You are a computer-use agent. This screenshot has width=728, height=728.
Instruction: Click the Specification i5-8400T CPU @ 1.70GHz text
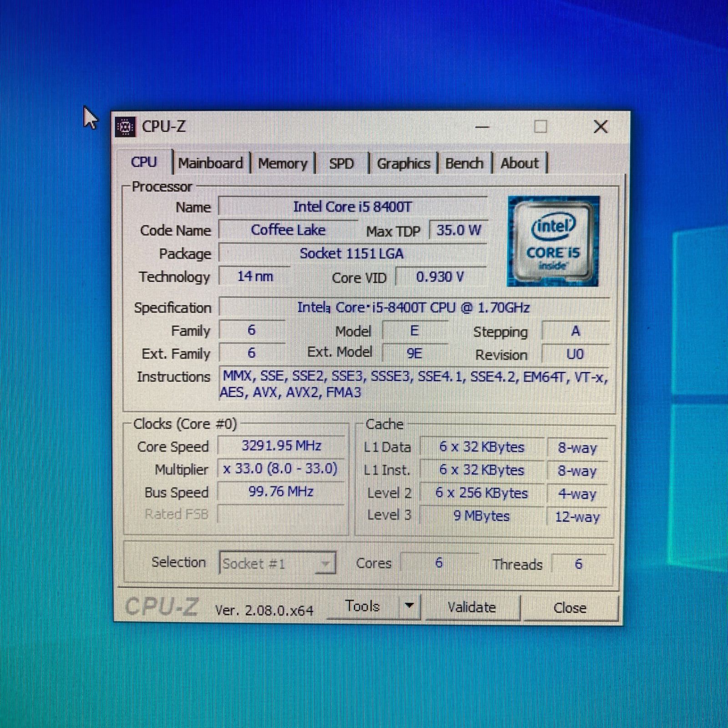(414, 308)
